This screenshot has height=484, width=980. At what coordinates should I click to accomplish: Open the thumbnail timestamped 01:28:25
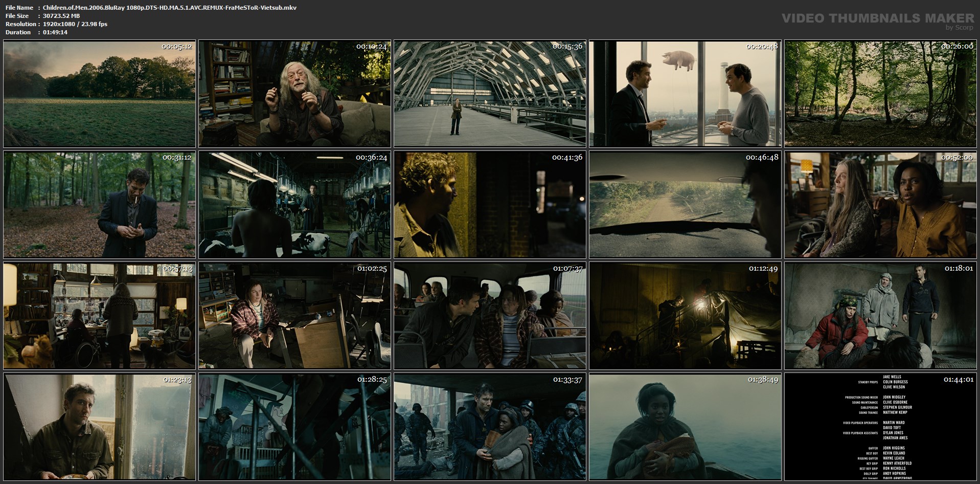coord(294,427)
